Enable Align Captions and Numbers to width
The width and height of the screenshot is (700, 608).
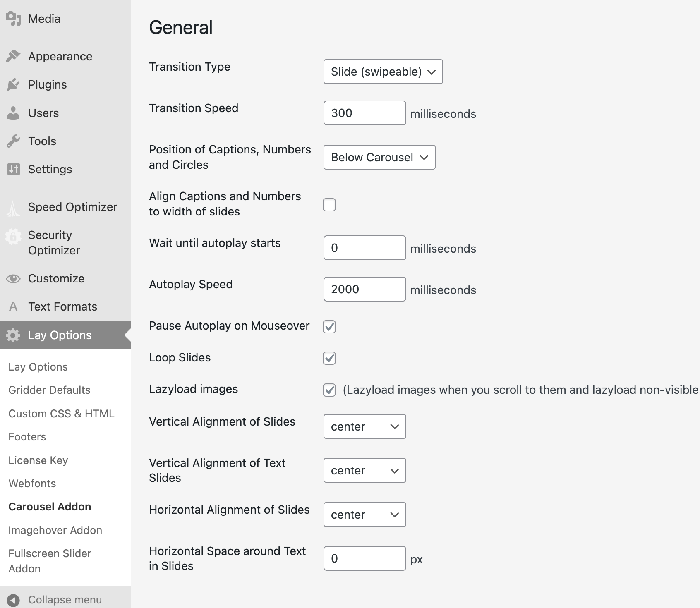(329, 204)
